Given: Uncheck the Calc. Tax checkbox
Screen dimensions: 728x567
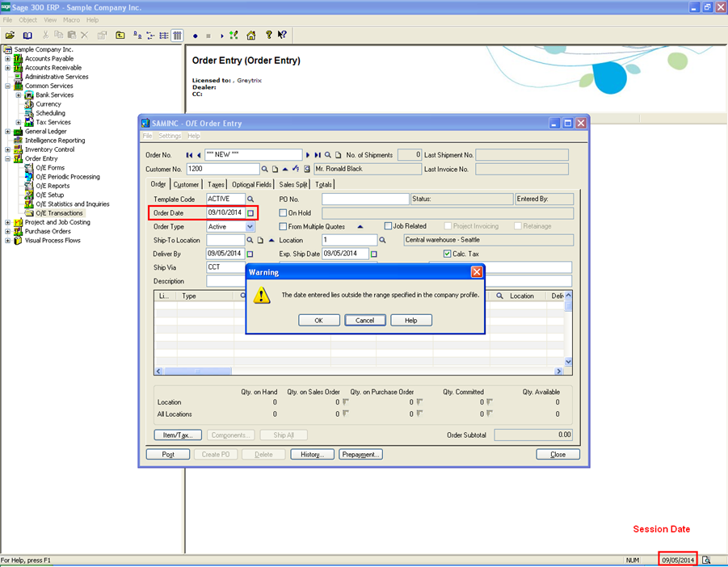Looking at the screenshot, I should pyautogui.click(x=447, y=254).
